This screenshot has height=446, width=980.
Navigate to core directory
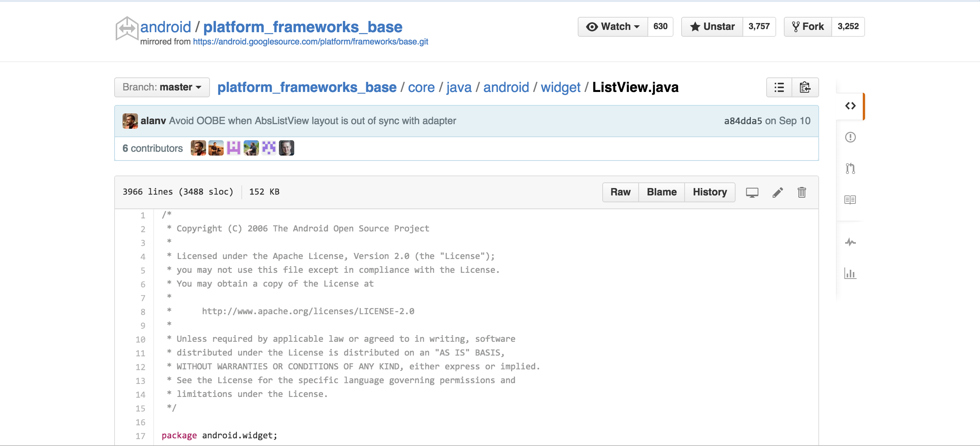tap(421, 87)
